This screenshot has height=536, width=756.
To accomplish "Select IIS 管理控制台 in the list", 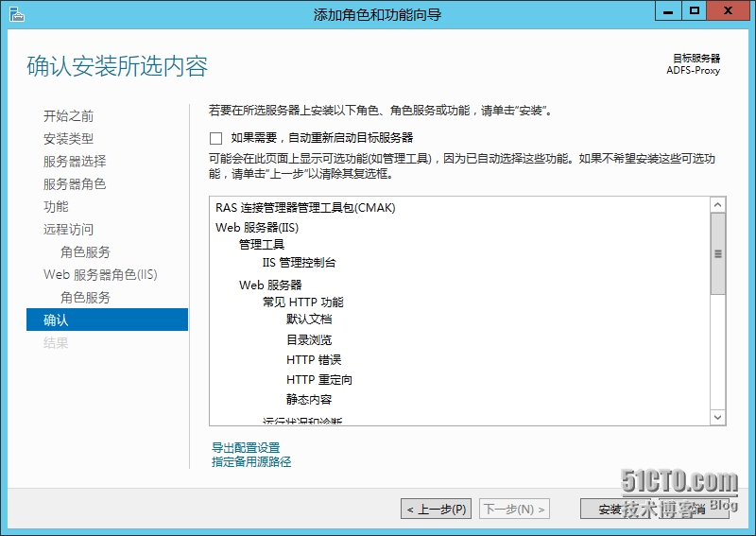I will tap(299, 263).
